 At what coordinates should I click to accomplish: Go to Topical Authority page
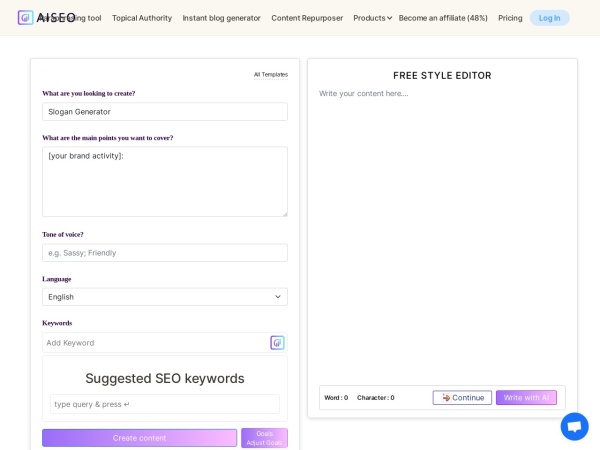[141, 18]
